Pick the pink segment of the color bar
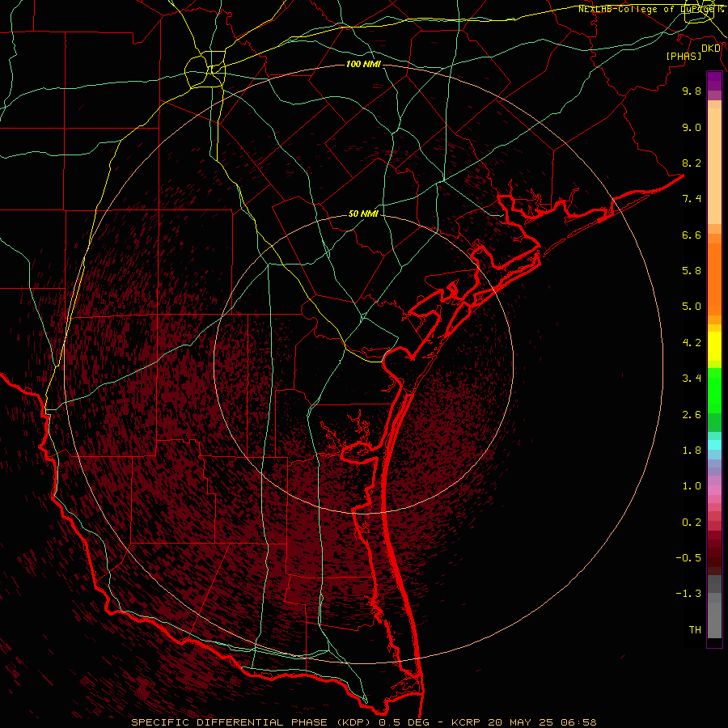Image resolution: width=728 pixels, height=728 pixels. 714,490
